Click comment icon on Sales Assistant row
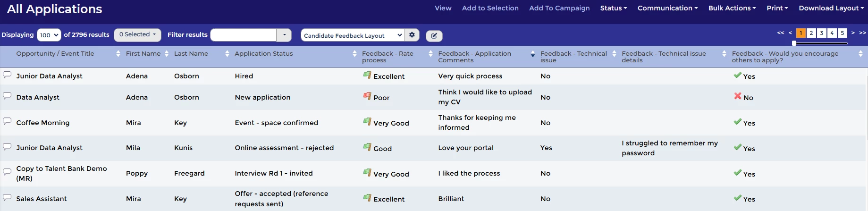 7,197
